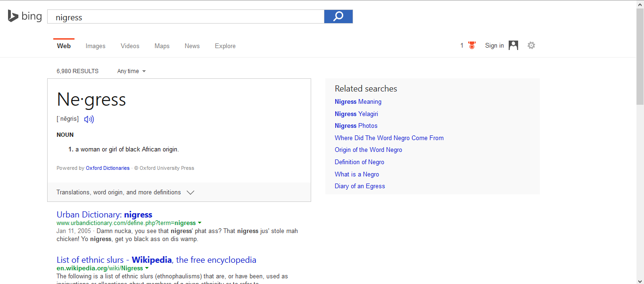Open What is a Negro related search
The image size is (644, 284).
[x=357, y=174]
